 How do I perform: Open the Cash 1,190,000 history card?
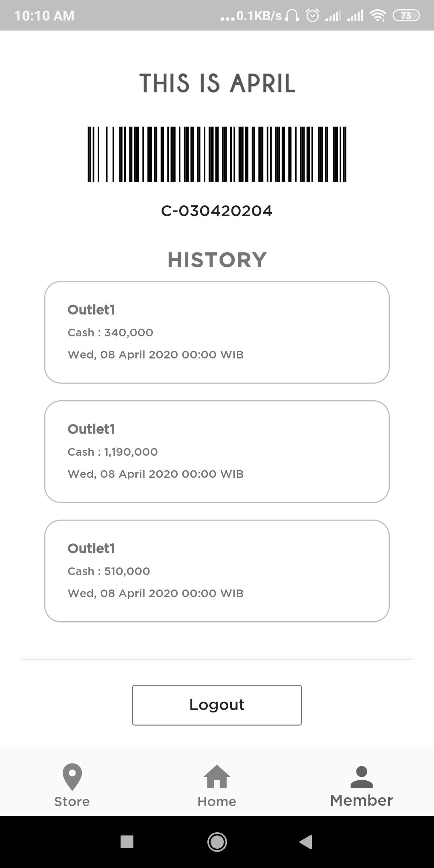click(217, 451)
